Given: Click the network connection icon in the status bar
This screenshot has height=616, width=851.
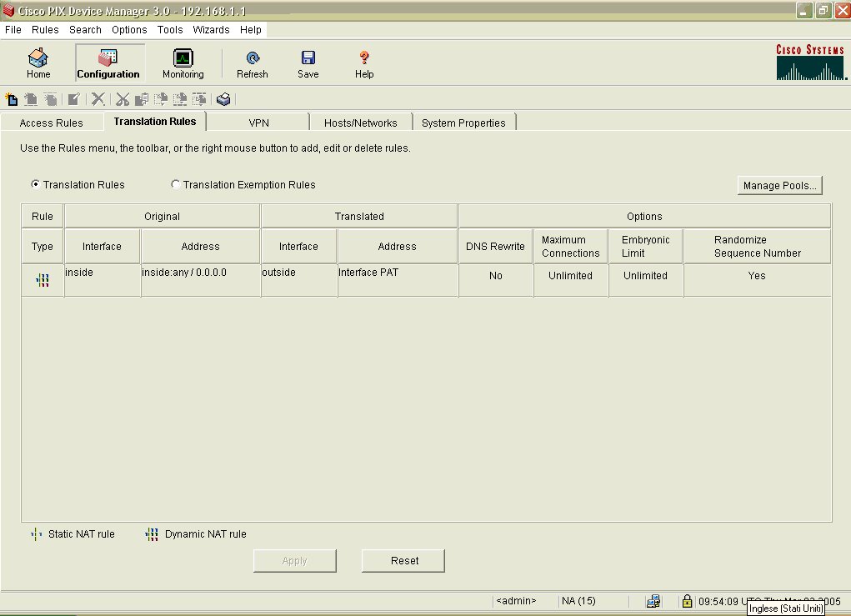Looking at the screenshot, I should (653, 601).
